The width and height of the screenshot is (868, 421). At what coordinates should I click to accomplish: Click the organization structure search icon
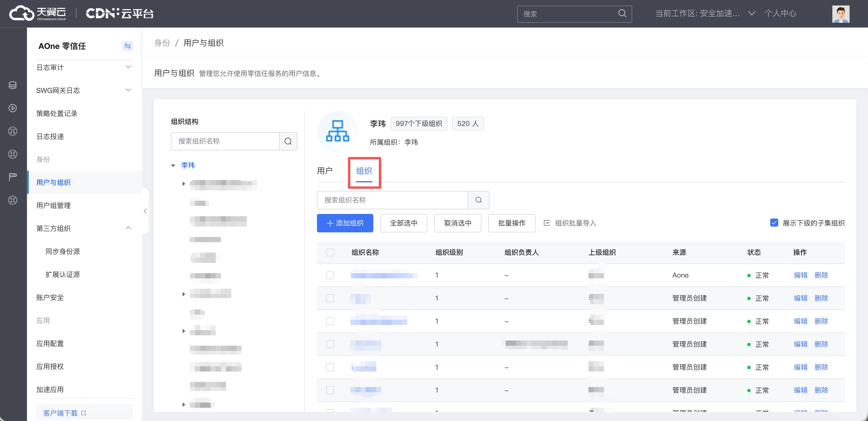pos(288,141)
